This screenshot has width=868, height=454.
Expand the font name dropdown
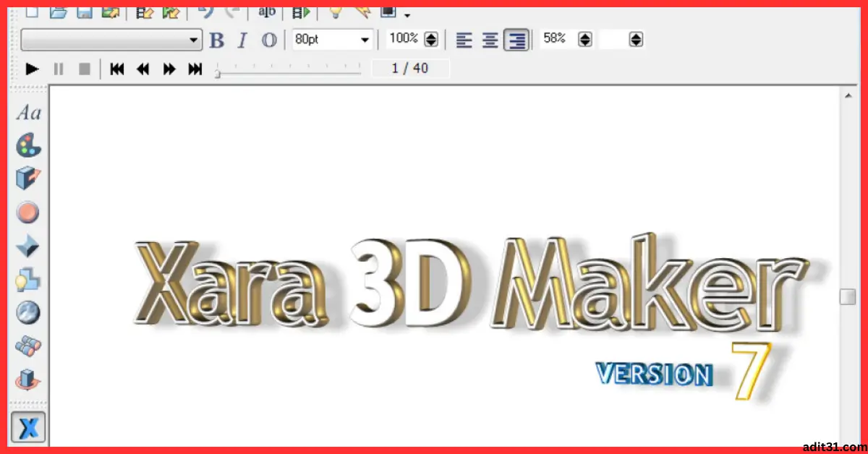pos(194,40)
